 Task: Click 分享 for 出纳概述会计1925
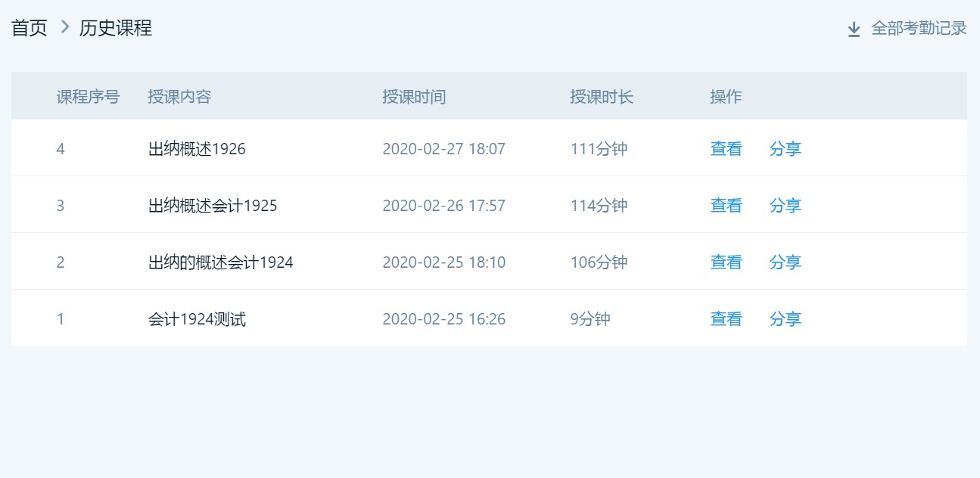[x=785, y=206]
